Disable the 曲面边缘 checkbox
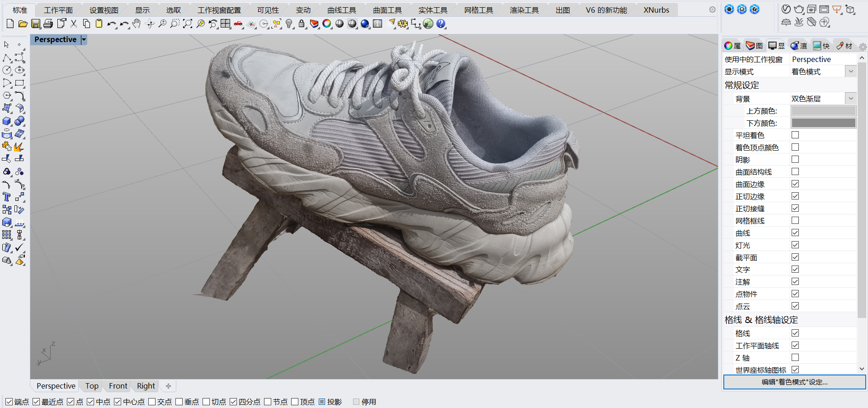Viewport: 868px width, 408px height. tap(795, 184)
